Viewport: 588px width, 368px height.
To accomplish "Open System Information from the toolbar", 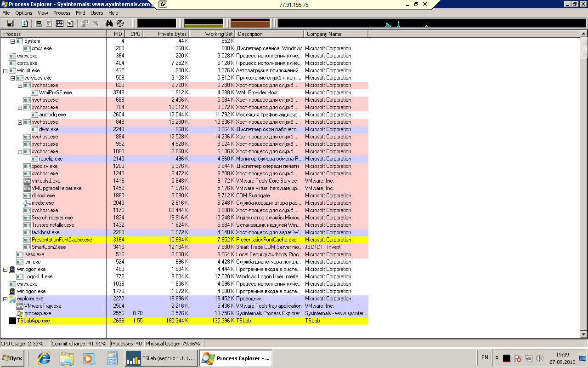I will pos(39,23).
